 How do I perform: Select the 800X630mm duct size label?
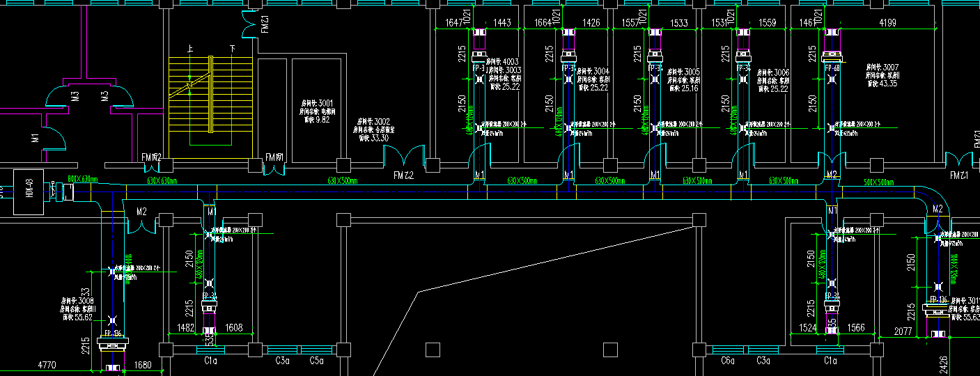81,180
